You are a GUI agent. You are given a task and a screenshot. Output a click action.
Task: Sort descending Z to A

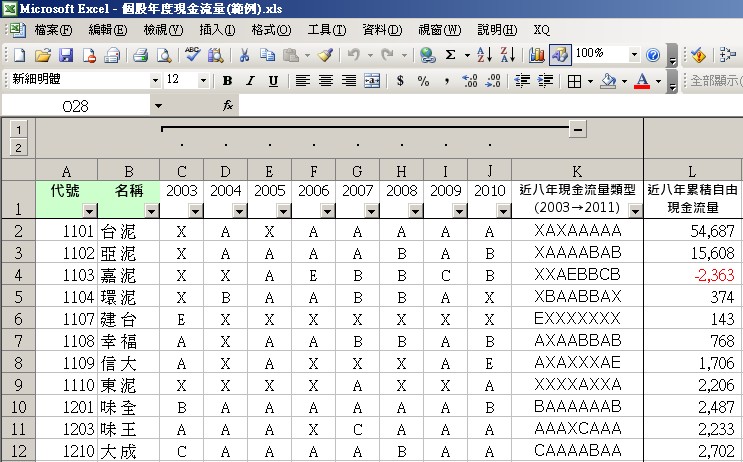point(507,55)
